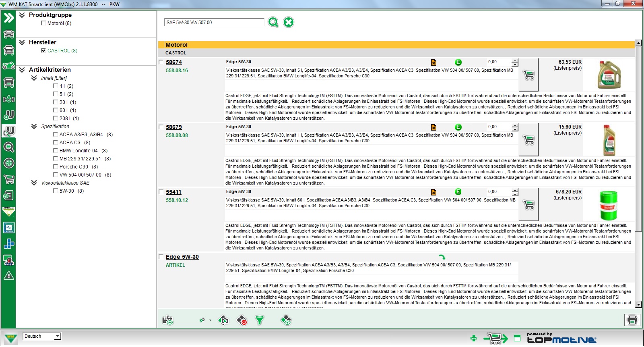Open the blue cross blocks icon
The image size is (644, 347).
point(9,244)
